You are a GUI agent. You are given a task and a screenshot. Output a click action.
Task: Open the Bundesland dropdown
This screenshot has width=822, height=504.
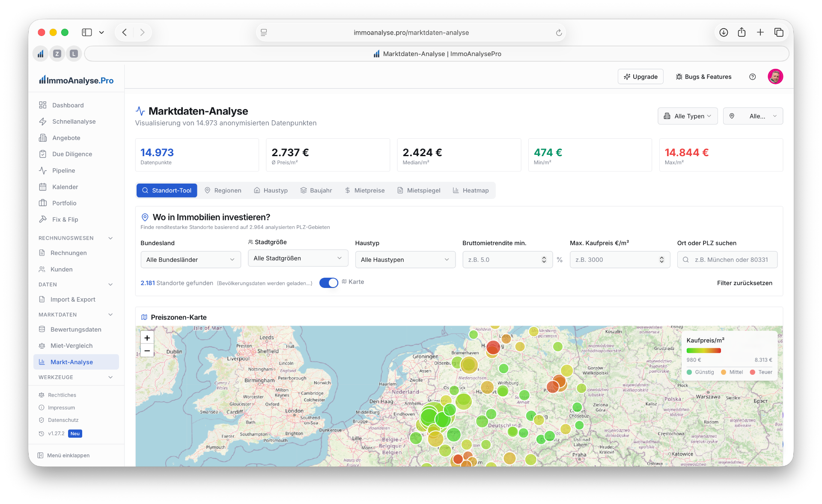pyautogui.click(x=191, y=260)
